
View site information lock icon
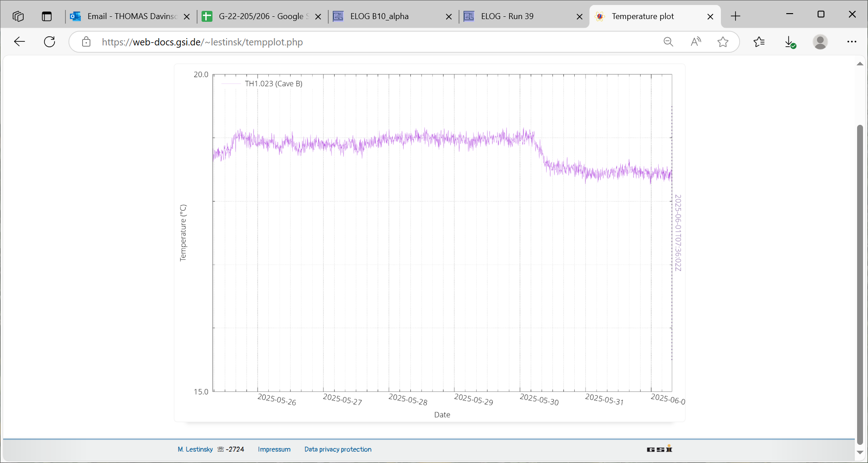(x=86, y=42)
